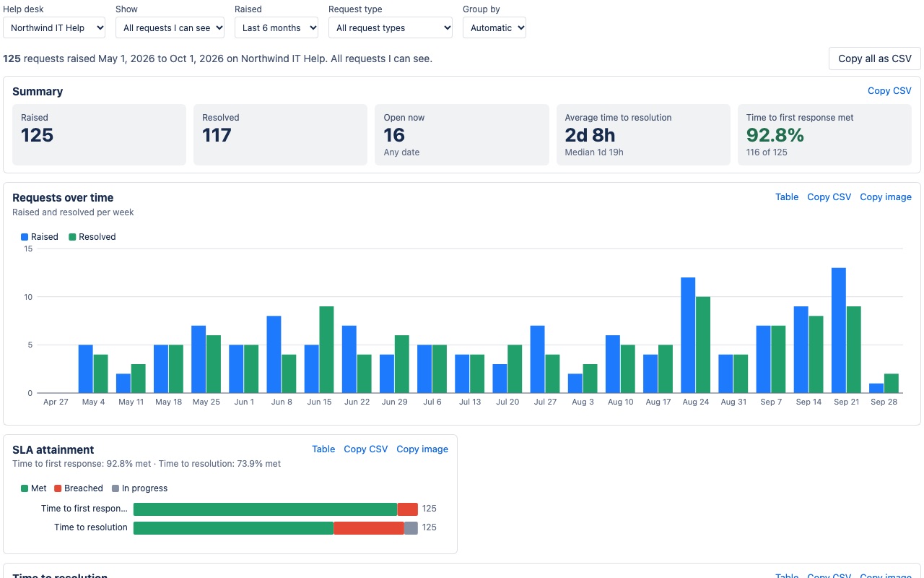Toggle the Resolved series in chart legend
Image resolution: width=924 pixels, height=578 pixels.
click(92, 237)
